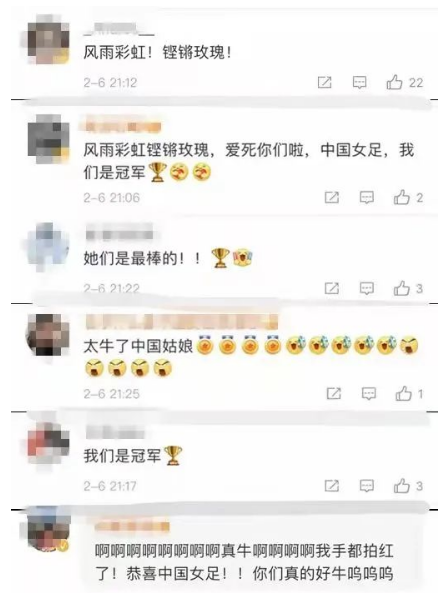Share the comment posted at 2-6 21:17
This screenshot has height=600, width=444.
(332, 486)
